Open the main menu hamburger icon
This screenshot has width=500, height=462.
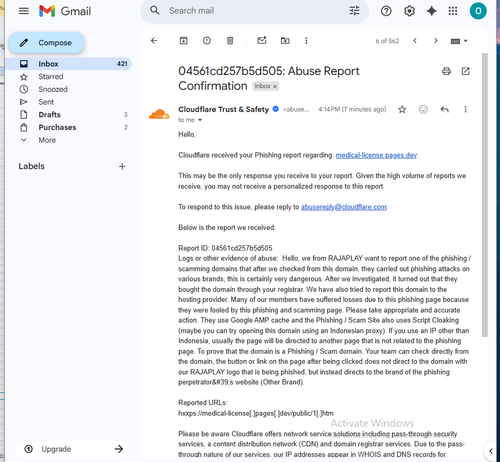pos(24,11)
